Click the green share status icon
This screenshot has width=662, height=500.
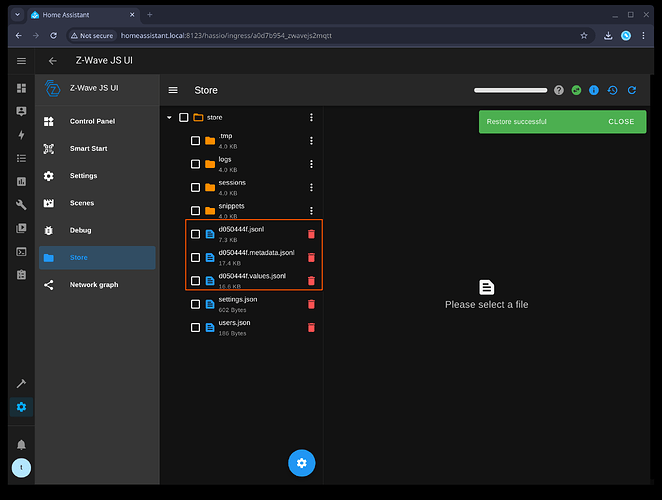(x=576, y=90)
